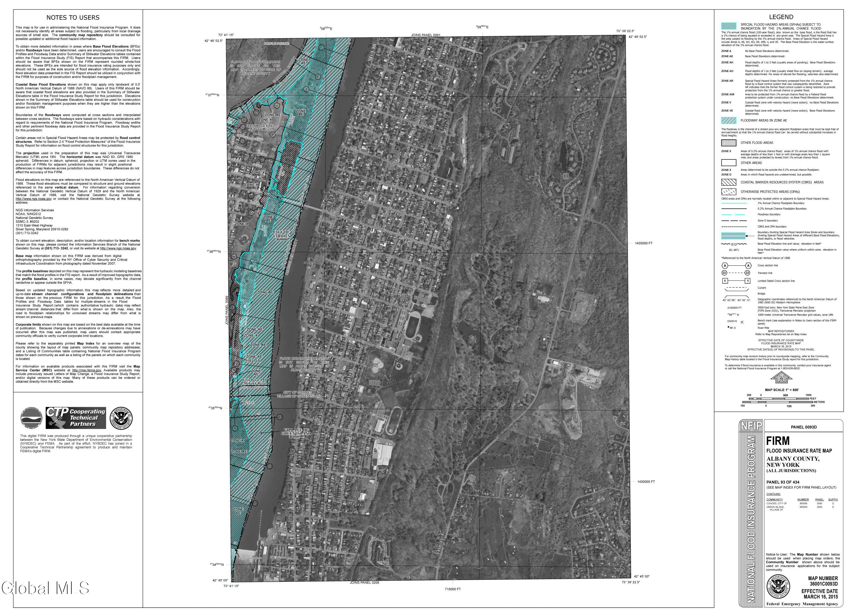Click the Homeland Security seal beside CTP logo
The image size is (857, 616).
121,418
